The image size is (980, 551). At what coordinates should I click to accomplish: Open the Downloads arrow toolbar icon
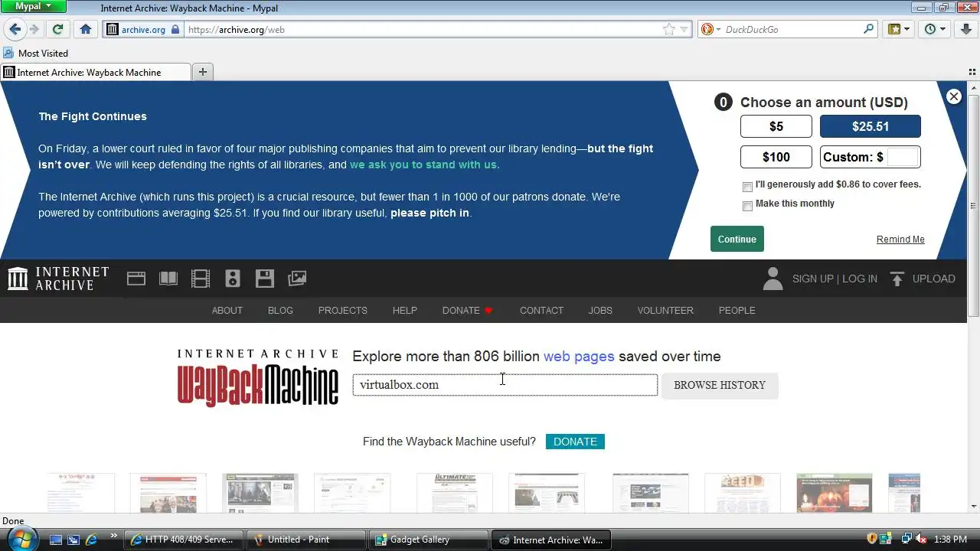click(966, 29)
